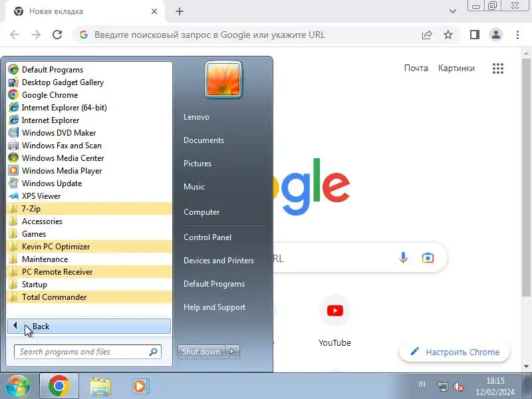
Task: Open the Картинки link
Action: (456, 68)
